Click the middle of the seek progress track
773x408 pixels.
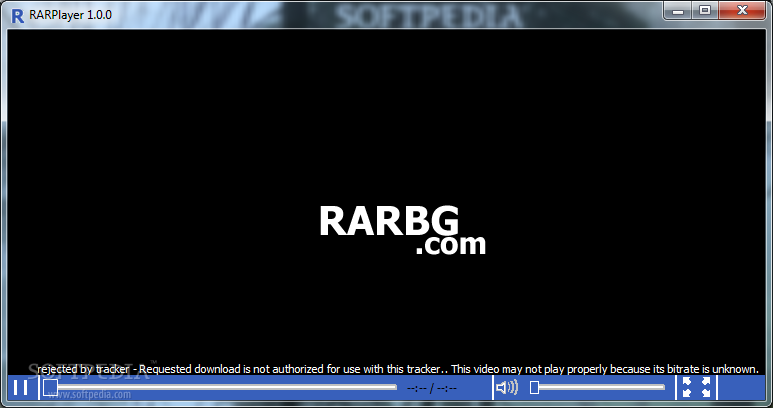coord(220,387)
